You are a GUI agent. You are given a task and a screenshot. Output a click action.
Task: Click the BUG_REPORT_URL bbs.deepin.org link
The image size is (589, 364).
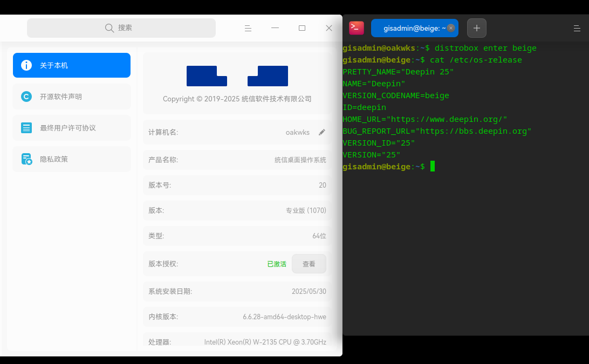437,131
